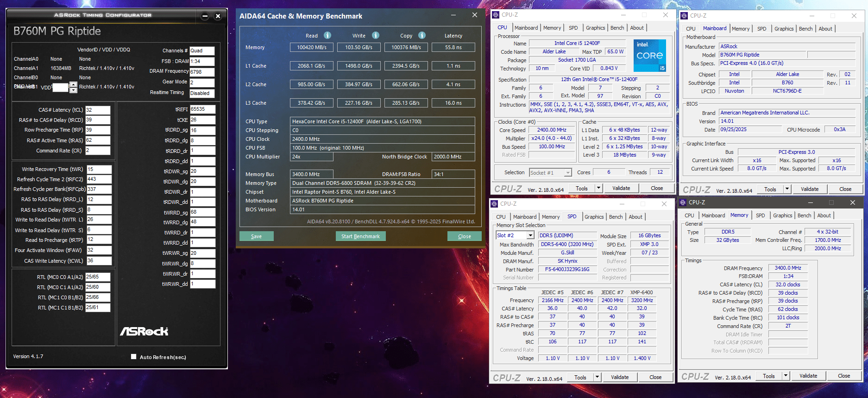The width and height of the screenshot is (868, 398).
Task: Click the app icon of the CPU-Z Processor window
Action: (x=496, y=15)
